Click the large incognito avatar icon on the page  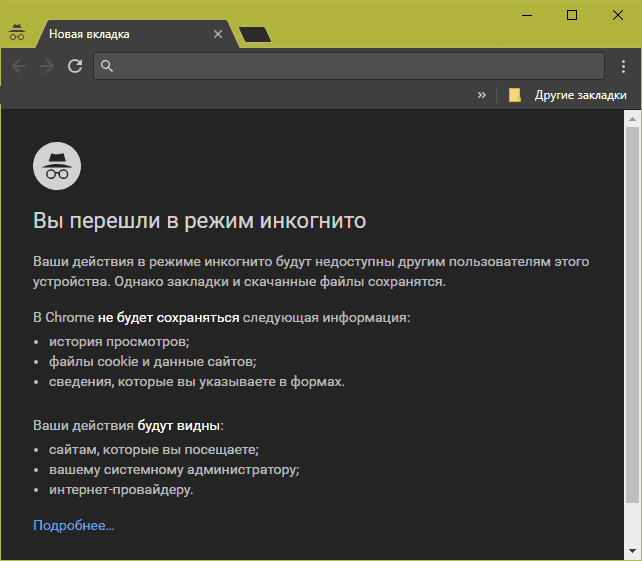tap(57, 166)
